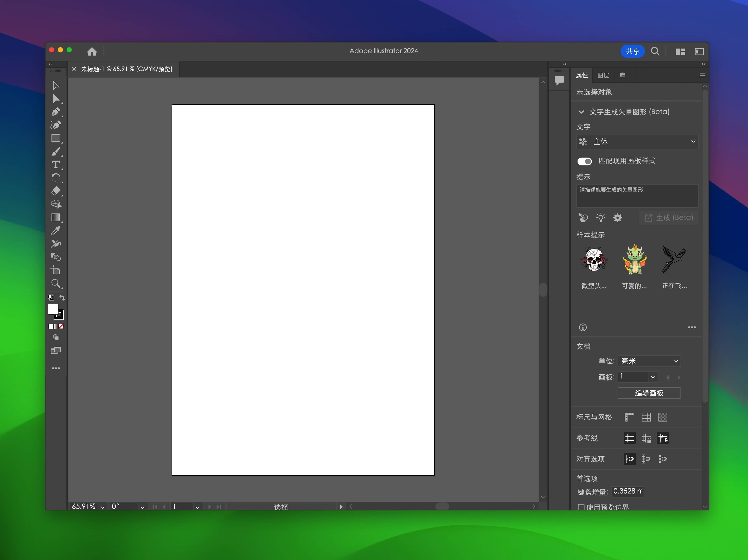This screenshot has height=560, width=748.
Task: Open the Properties panel menu icon
Action: coord(702,75)
